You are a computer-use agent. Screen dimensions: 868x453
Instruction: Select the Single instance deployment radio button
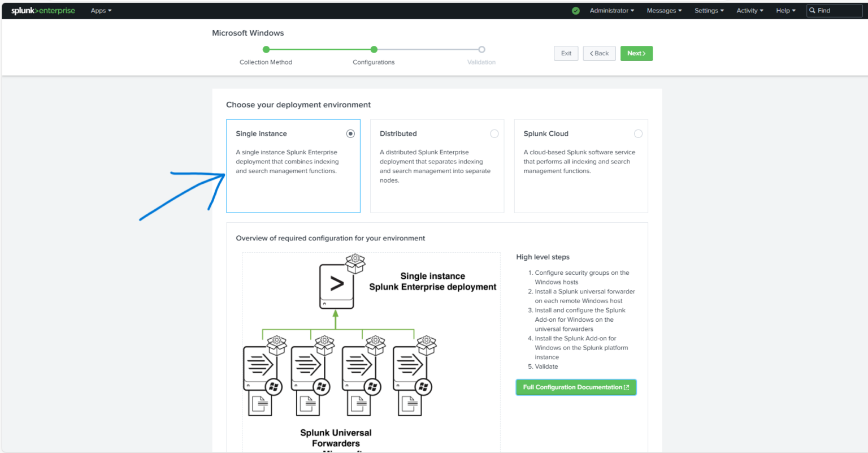350,133
